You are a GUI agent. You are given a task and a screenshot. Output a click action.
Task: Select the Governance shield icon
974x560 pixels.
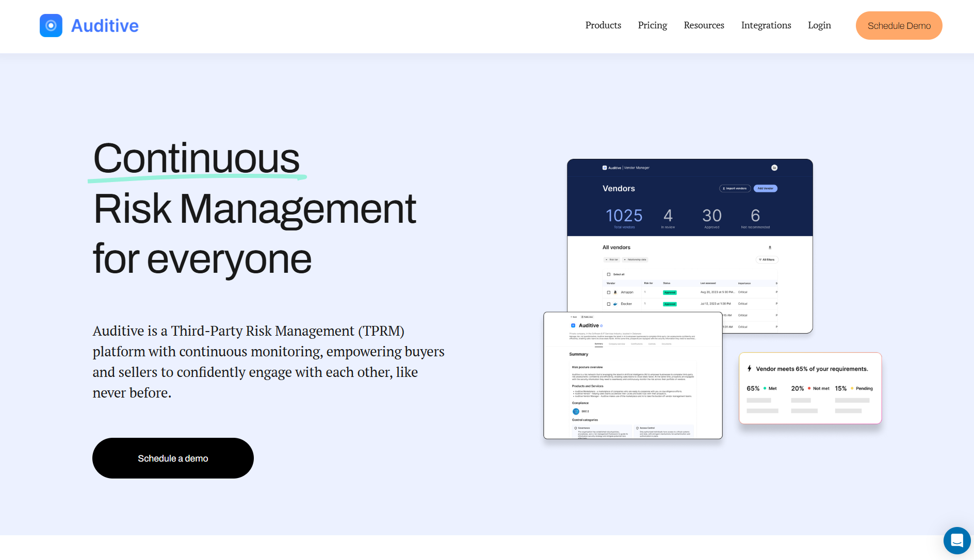575,428
